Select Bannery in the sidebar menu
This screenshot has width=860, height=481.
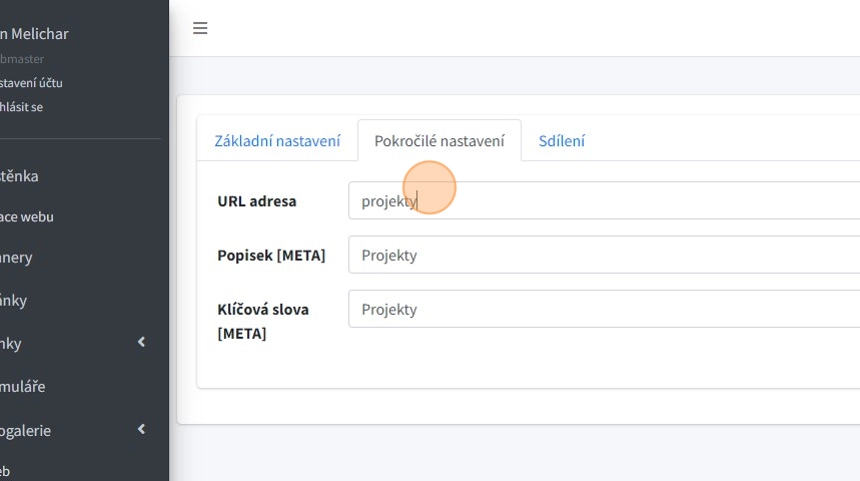click(x=17, y=258)
